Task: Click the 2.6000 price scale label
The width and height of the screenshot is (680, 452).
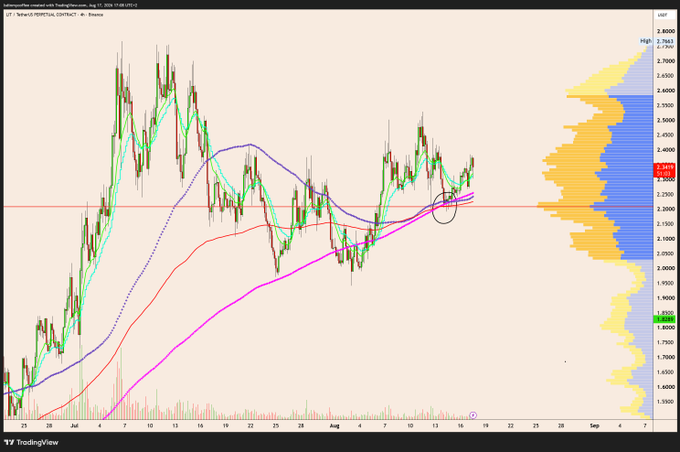Action: tap(665, 91)
